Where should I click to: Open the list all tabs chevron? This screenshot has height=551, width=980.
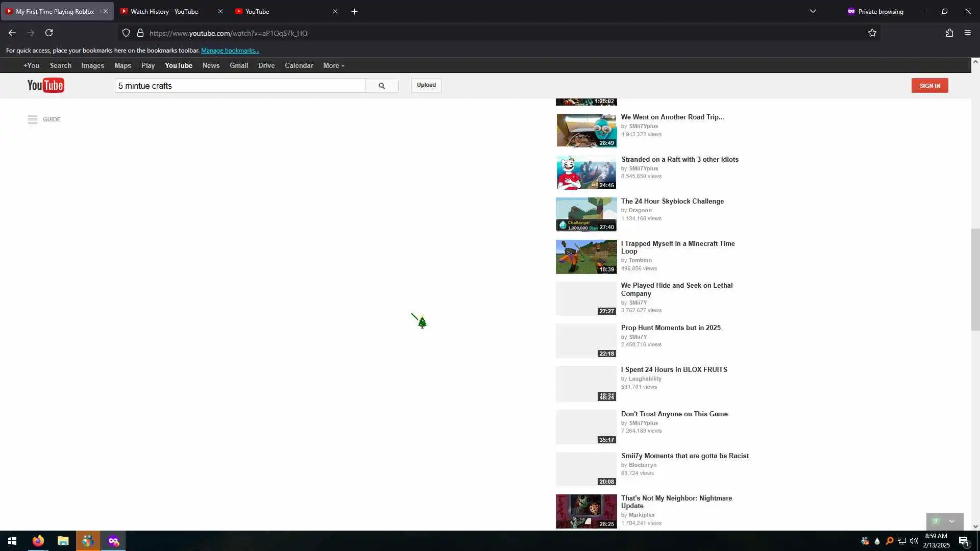tap(813, 11)
